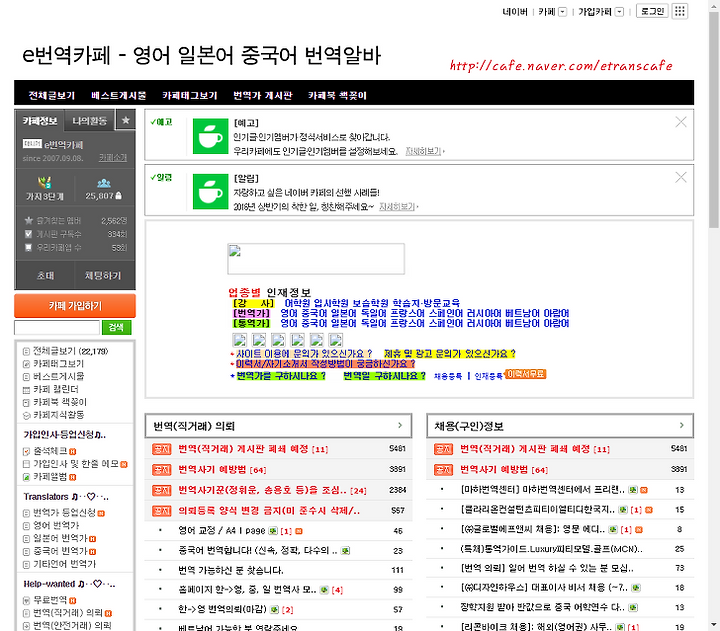The width and height of the screenshot is (720, 631).
Task: Open 카페태그보기 in black menu bar
Action: [x=190, y=96]
